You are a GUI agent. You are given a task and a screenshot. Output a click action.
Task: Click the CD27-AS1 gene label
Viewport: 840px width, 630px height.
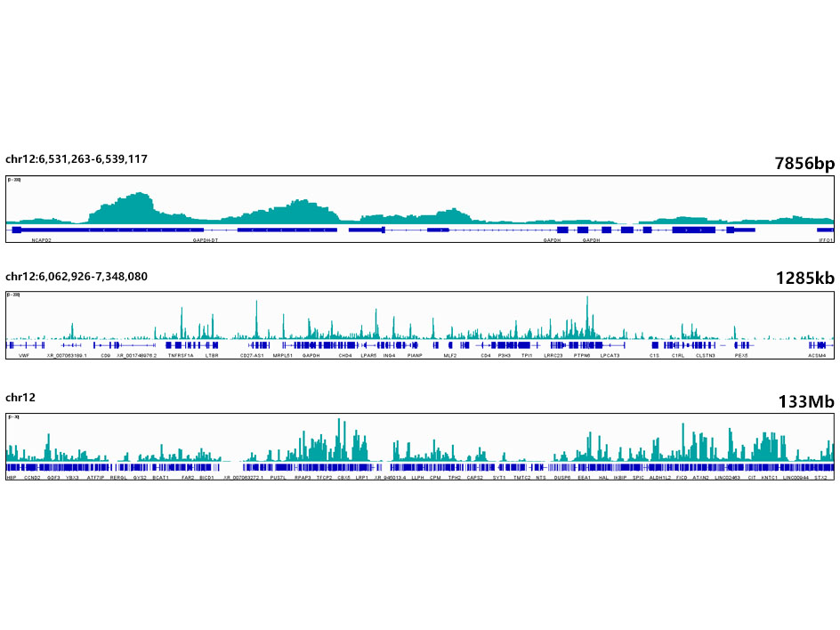[x=253, y=355]
